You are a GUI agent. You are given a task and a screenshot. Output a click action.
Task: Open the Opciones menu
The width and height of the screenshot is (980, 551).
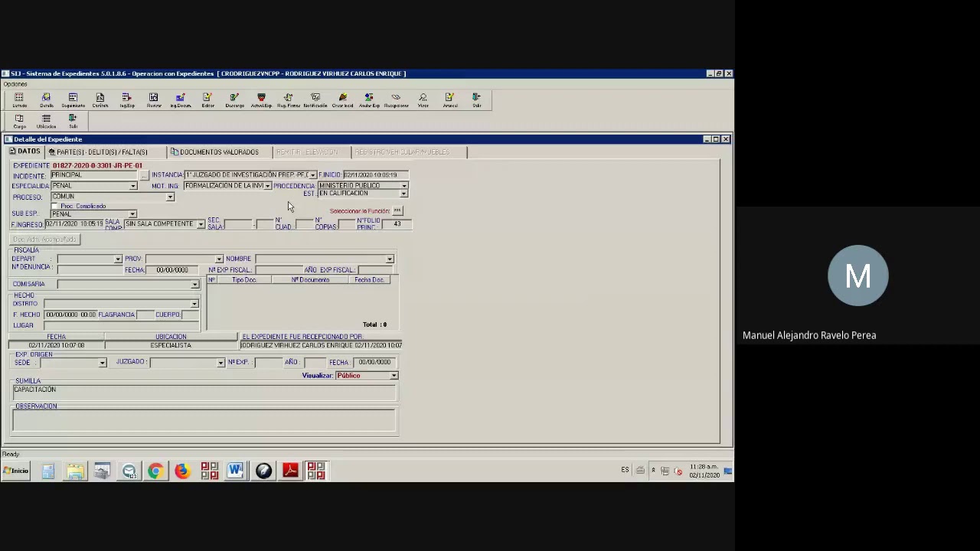[x=15, y=84]
